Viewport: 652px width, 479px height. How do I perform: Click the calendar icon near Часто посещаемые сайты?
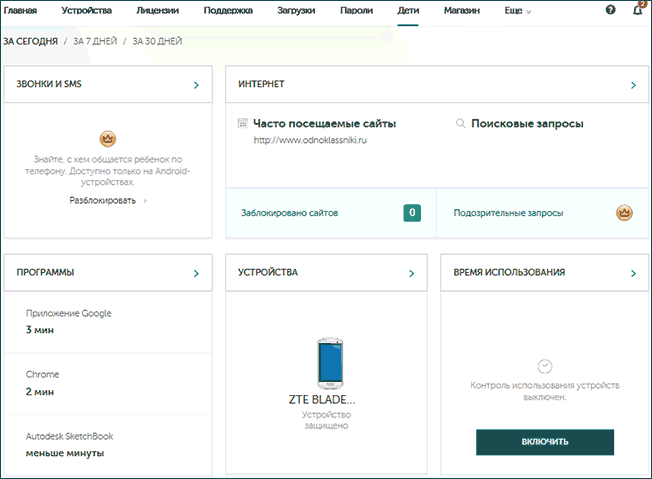tap(242, 124)
